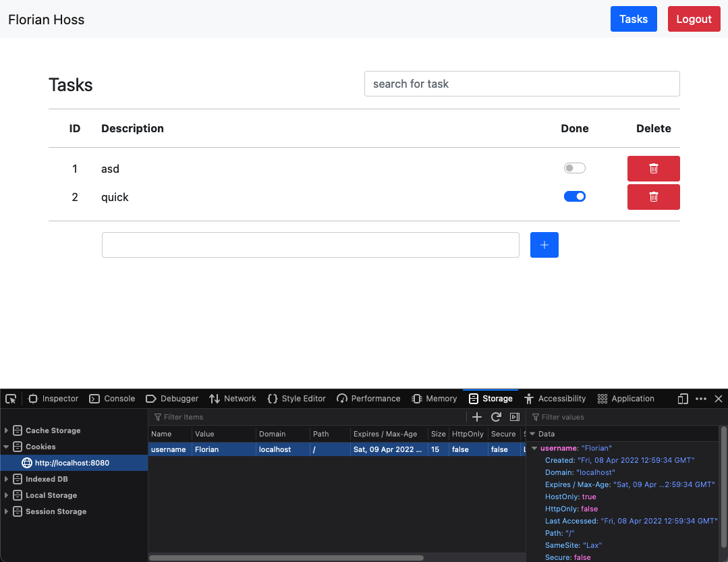Sort cookies by Value column header
728x562 pixels.
(x=224, y=433)
